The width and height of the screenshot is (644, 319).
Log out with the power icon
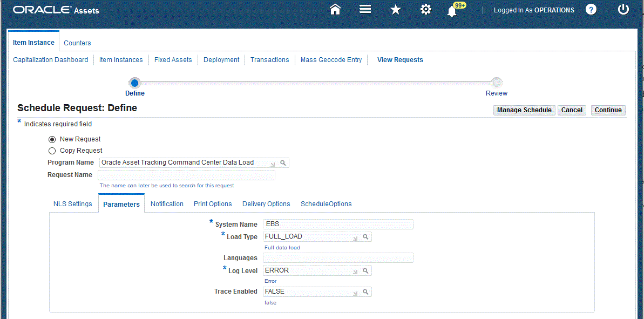point(623,9)
